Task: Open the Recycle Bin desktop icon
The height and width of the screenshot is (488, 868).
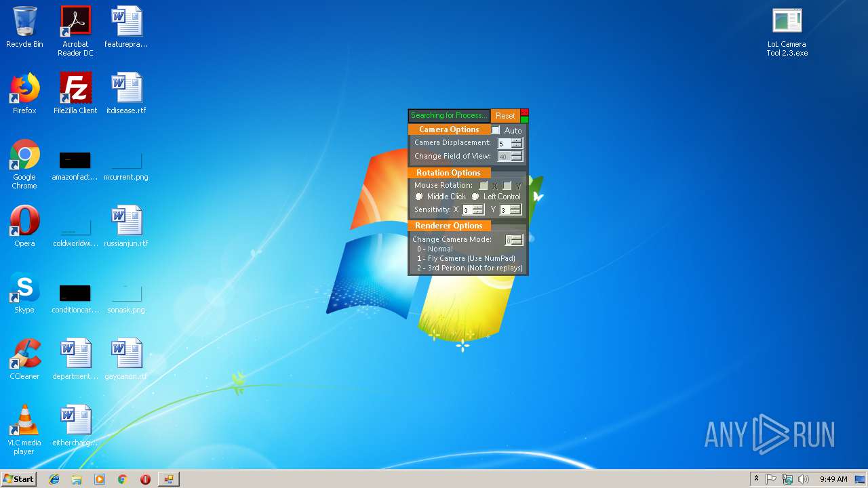Action: pyautogui.click(x=24, y=28)
